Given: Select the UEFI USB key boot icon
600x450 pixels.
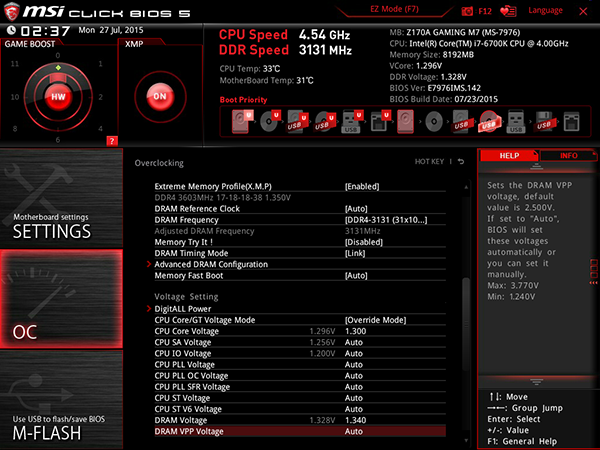Looking at the screenshot, I should 352,121.
